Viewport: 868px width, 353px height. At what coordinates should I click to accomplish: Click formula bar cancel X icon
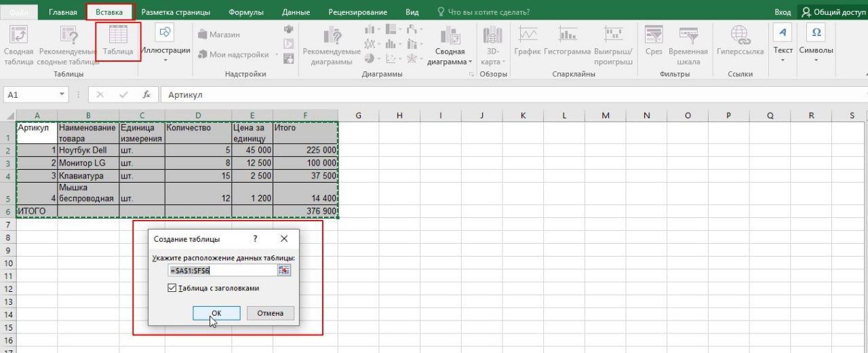point(100,95)
